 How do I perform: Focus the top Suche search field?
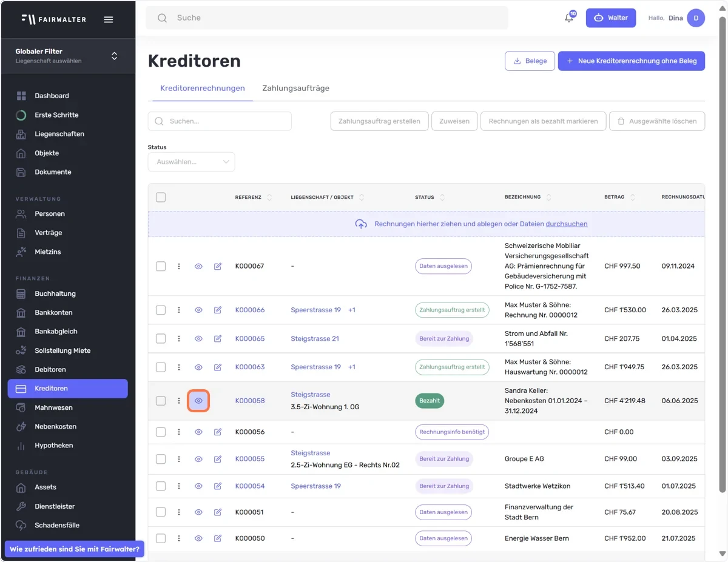327,18
